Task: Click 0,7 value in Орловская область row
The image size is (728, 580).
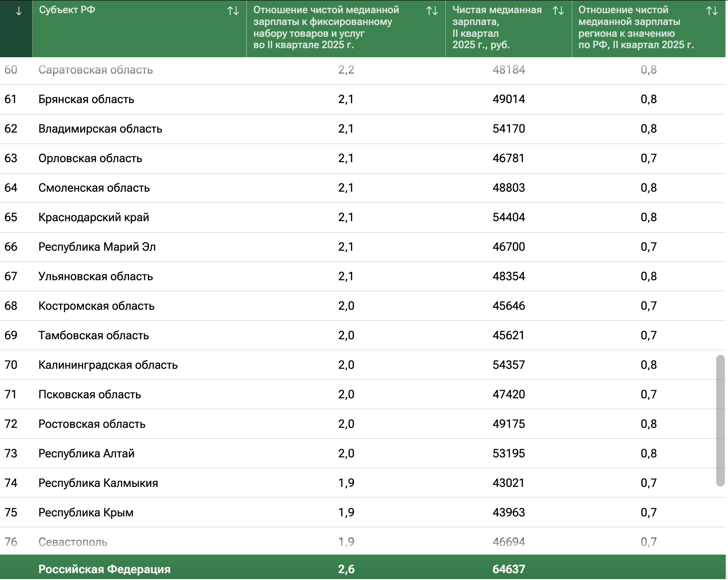Action: click(x=649, y=159)
